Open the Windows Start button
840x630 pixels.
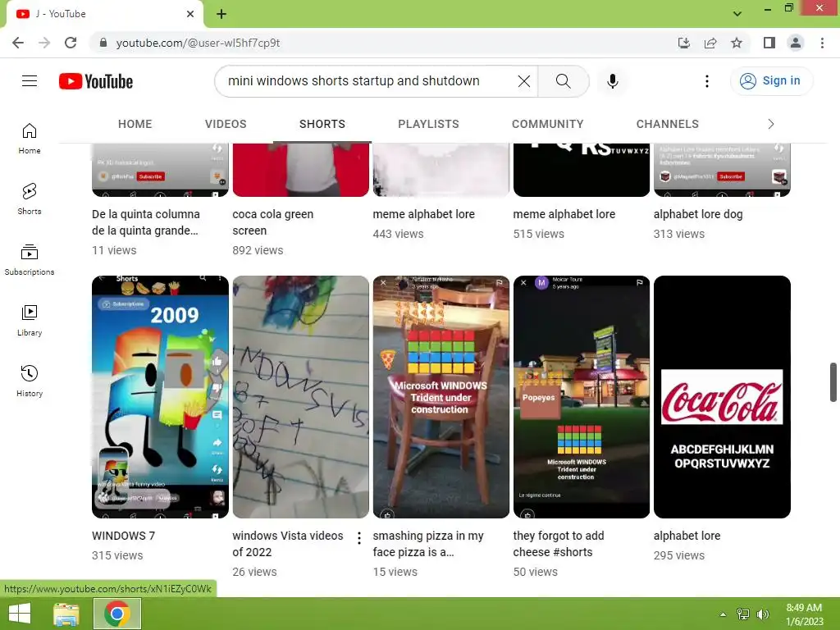pos(20,614)
